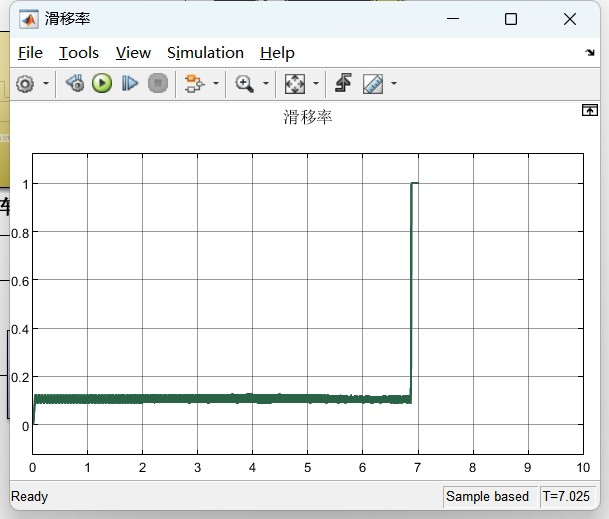Open the Tools menu
609x519 pixels.
click(79, 53)
